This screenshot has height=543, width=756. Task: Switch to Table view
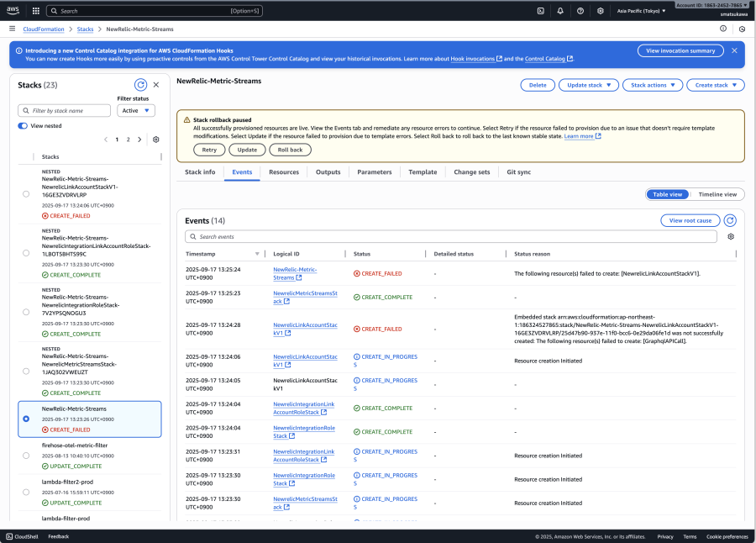(x=668, y=194)
